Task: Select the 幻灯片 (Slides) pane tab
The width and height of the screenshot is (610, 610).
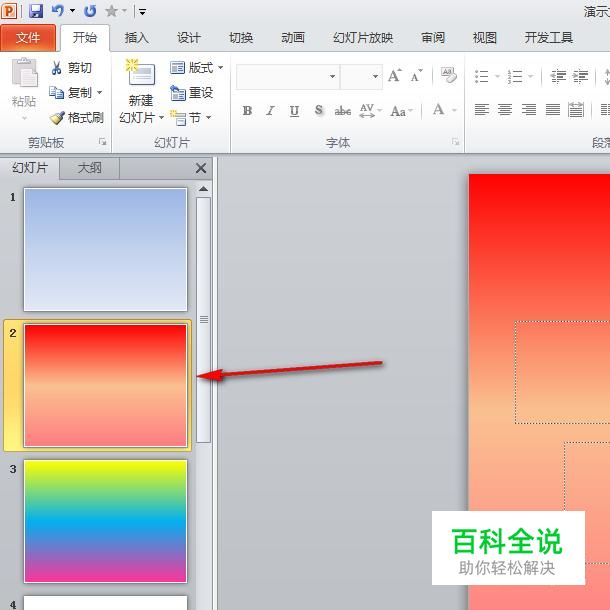Action: 30,168
